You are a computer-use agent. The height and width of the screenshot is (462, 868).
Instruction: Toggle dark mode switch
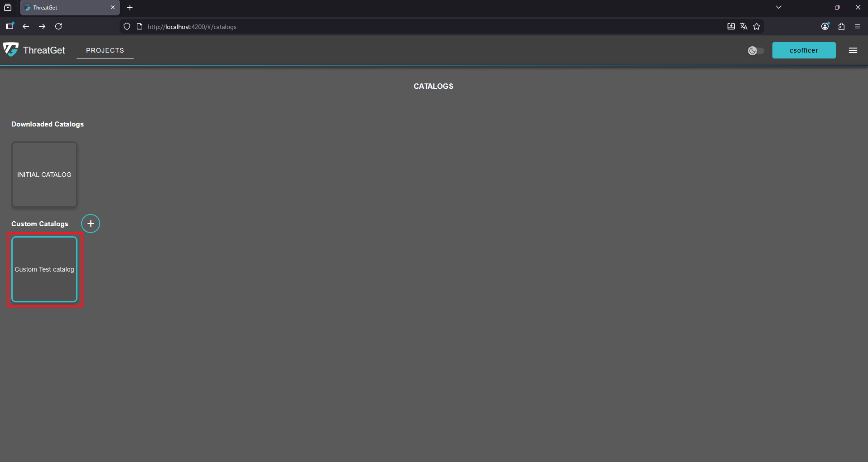[x=756, y=51]
